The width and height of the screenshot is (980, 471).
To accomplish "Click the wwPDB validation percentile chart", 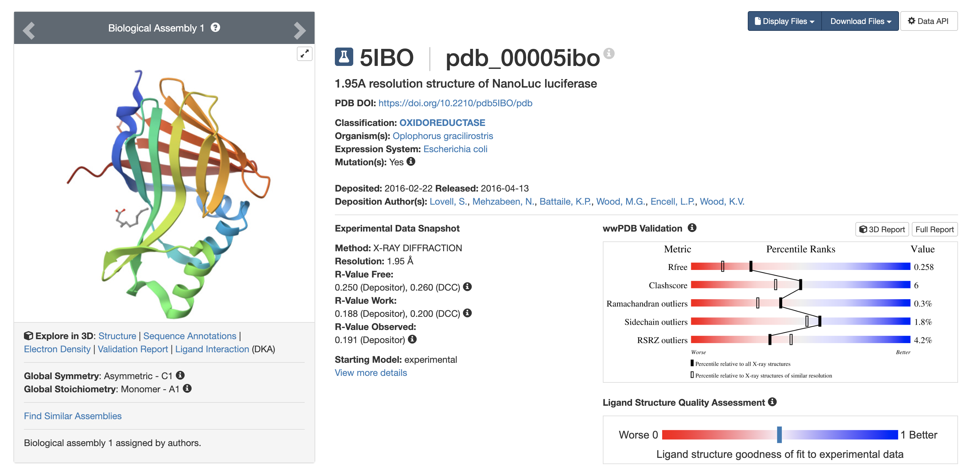I will pyautogui.click(x=780, y=312).
